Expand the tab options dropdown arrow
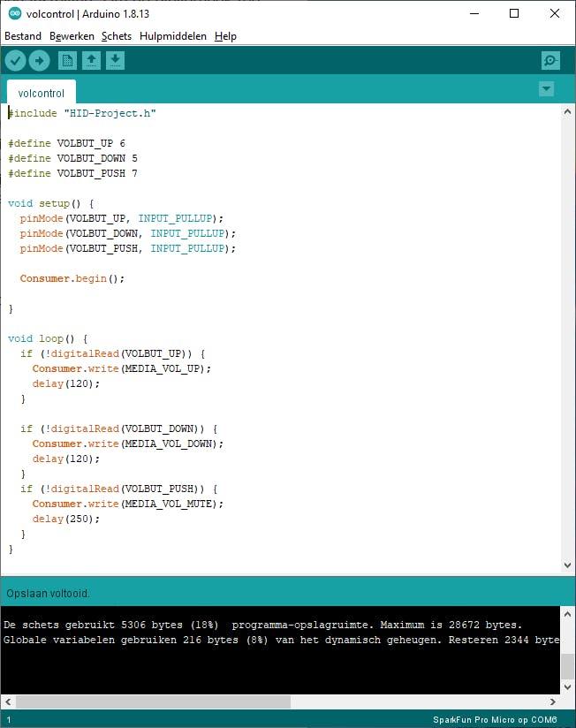This screenshot has width=576, height=728. pyautogui.click(x=546, y=88)
